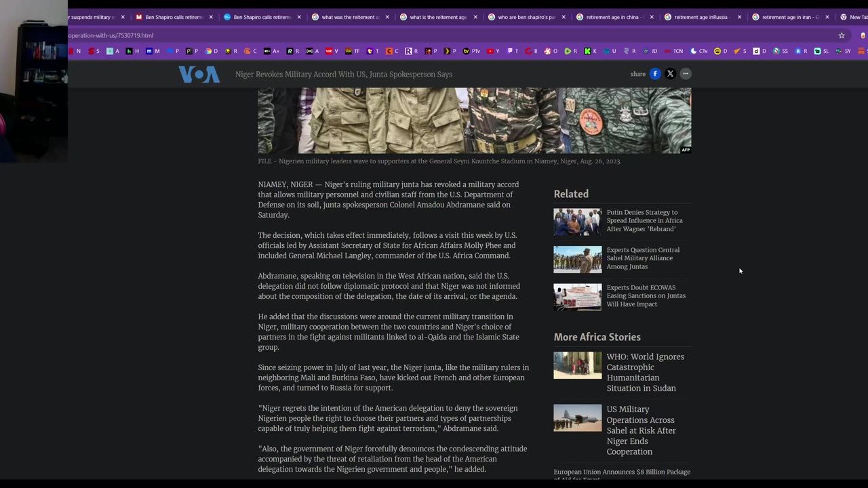This screenshot has height=488, width=868.
Task: Open the blue 'M' bookmark
Action: [153, 51]
